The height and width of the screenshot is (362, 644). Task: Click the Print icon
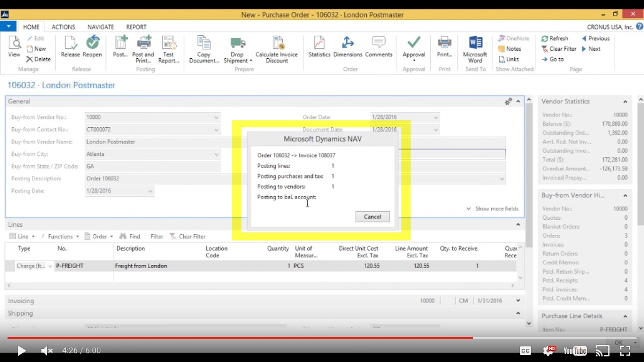coord(445,43)
